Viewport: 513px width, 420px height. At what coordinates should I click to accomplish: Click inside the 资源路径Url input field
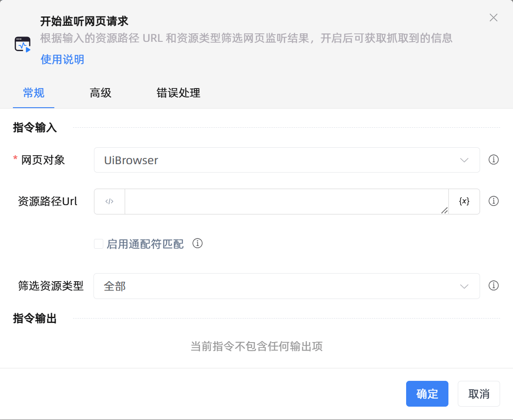(x=285, y=201)
